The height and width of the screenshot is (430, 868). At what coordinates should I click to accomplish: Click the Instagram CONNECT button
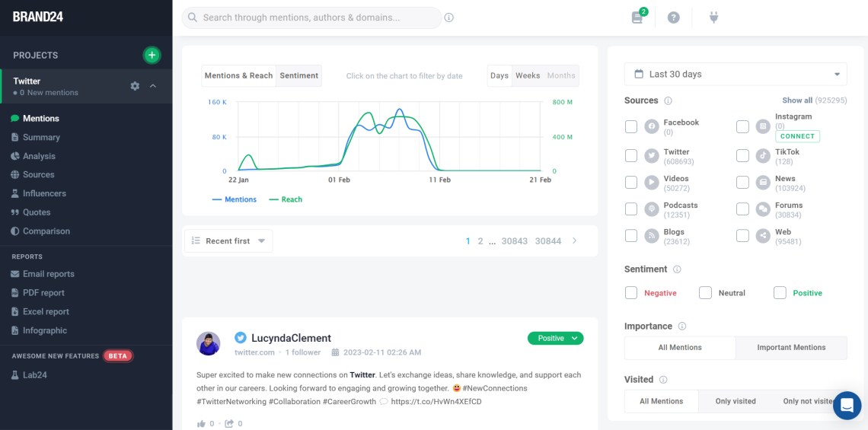(x=797, y=136)
